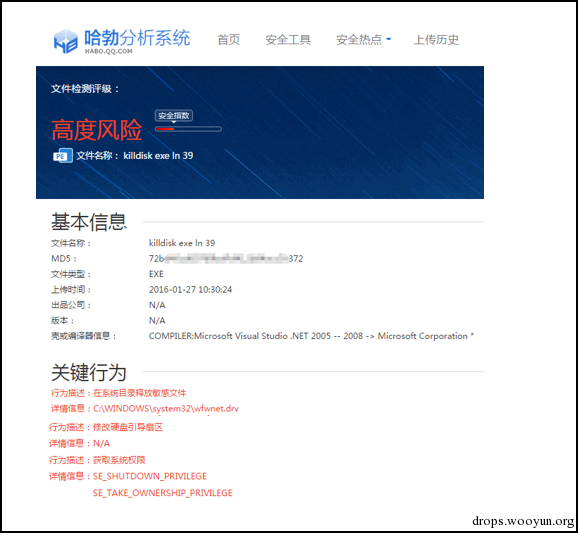The height and width of the screenshot is (533, 578).
Task: Click the upload time 2016-01-27 10:30:24
Action: coord(190,289)
